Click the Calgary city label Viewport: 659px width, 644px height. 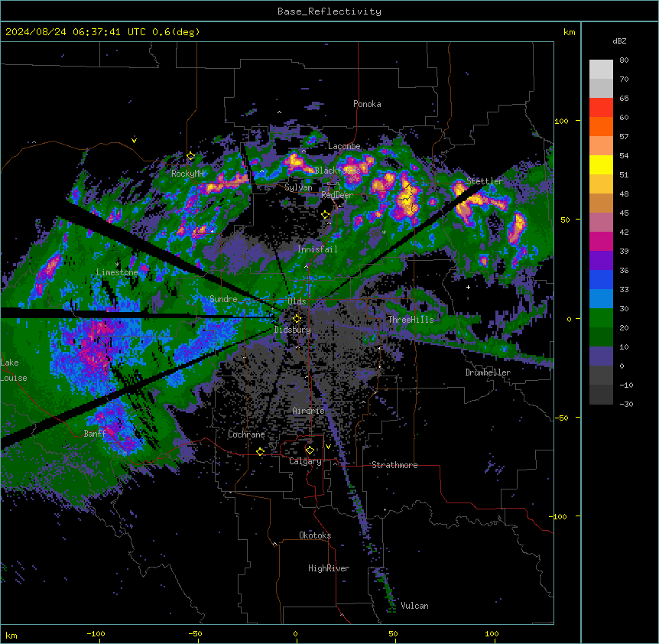[306, 461]
